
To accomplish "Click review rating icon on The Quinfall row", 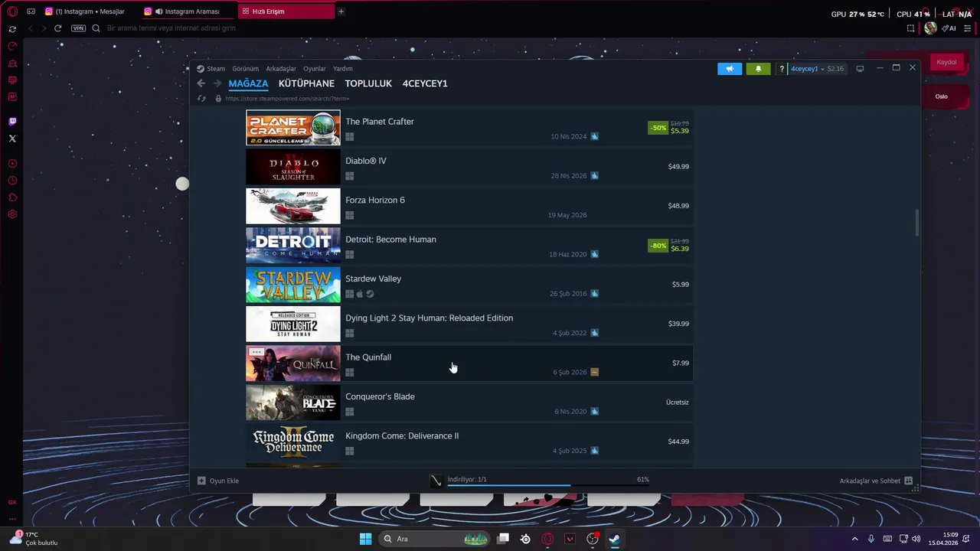I will tap(595, 373).
